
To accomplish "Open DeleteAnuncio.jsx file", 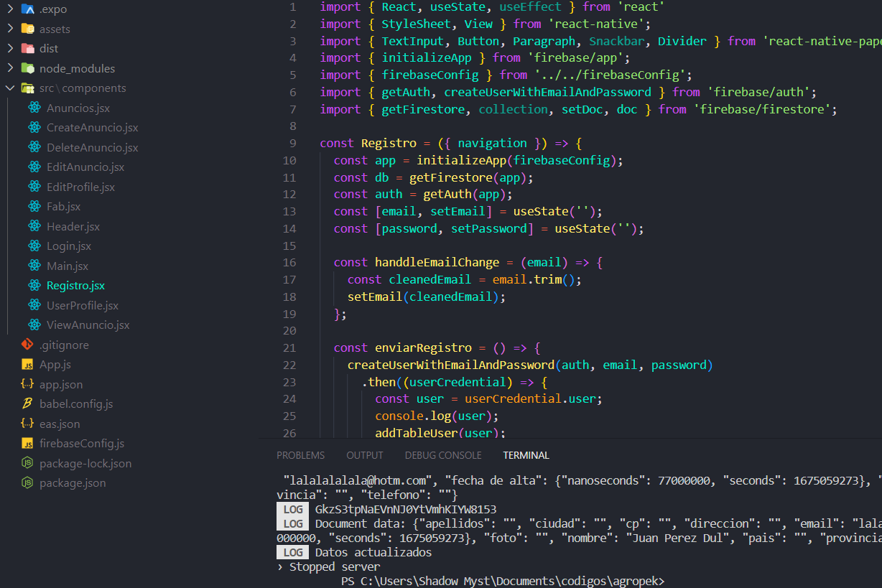I will pyautogui.click(x=92, y=148).
